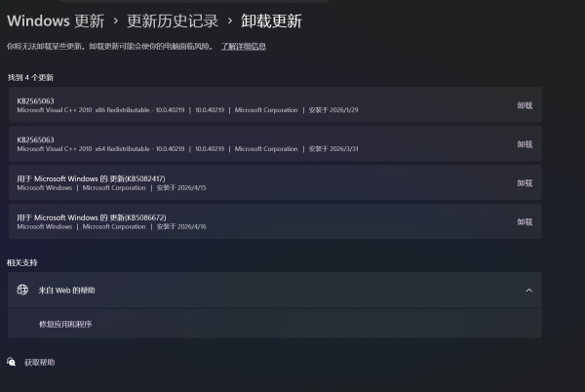The width and height of the screenshot is (585, 392).
Task: Select the date text 安装于 2026/4/15
Action: click(x=181, y=187)
